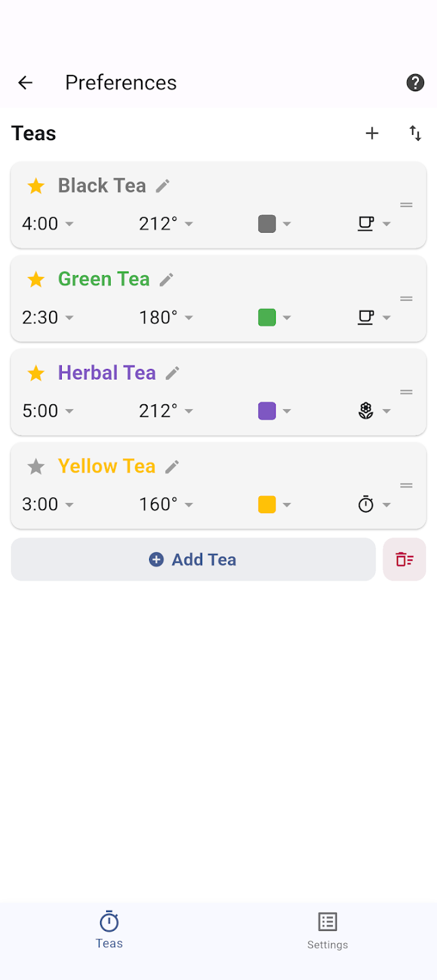The width and height of the screenshot is (437, 980).
Task: Expand Green Tea 180° temperature dropdown
Action: point(166,317)
